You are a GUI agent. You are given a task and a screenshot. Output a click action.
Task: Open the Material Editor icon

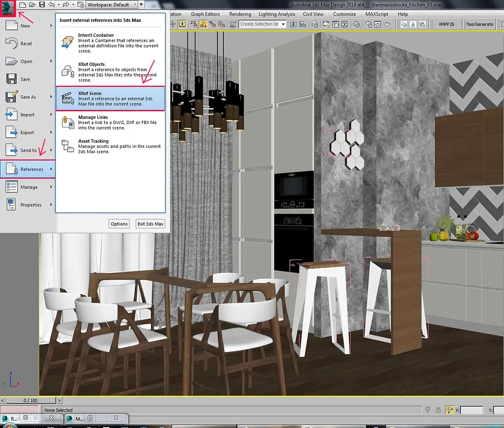(357, 24)
